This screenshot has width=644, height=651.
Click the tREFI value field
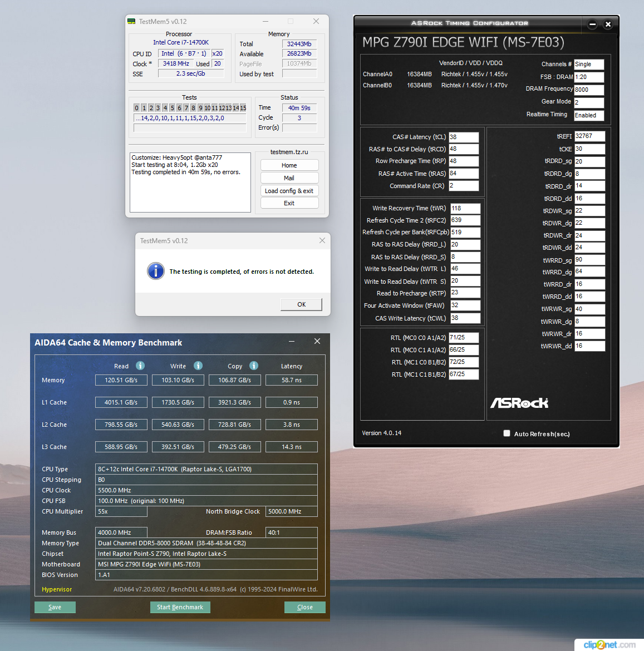(589, 136)
